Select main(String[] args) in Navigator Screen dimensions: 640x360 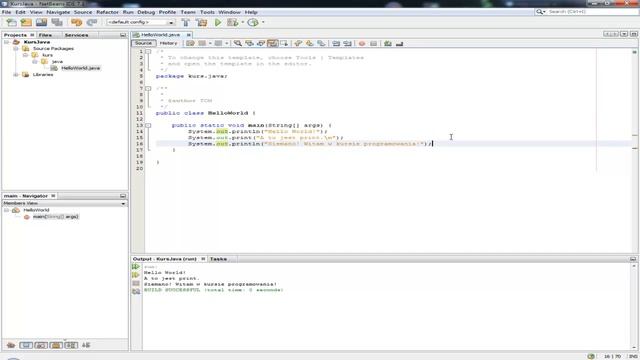pos(56,217)
